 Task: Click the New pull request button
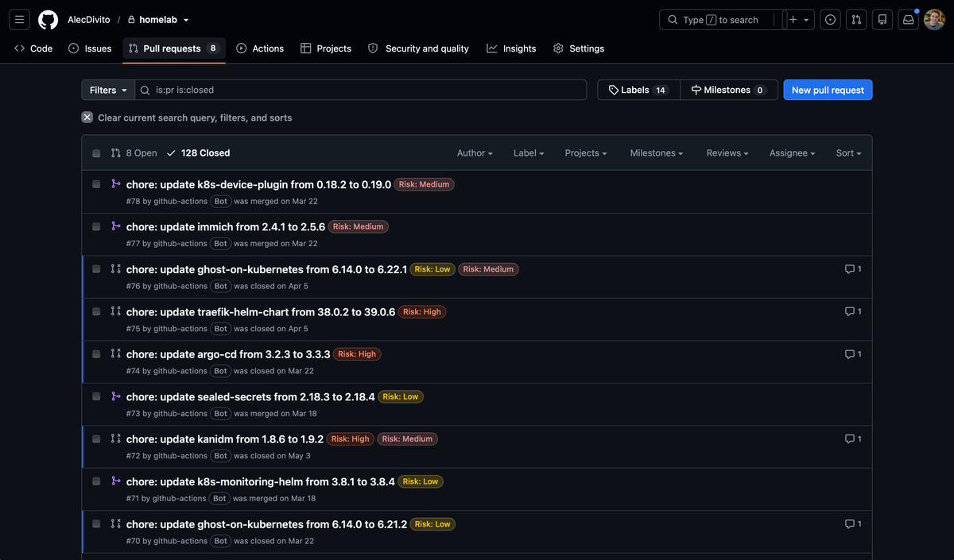click(828, 90)
